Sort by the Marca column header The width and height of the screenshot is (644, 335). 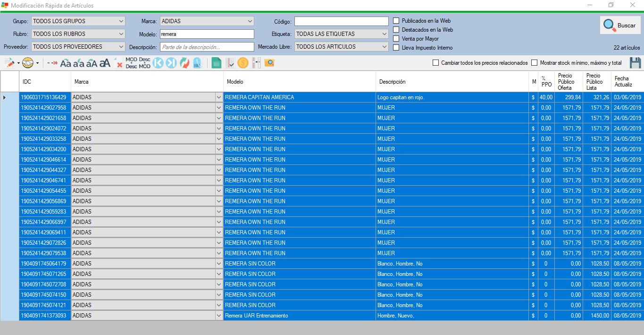pyautogui.click(x=147, y=82)
